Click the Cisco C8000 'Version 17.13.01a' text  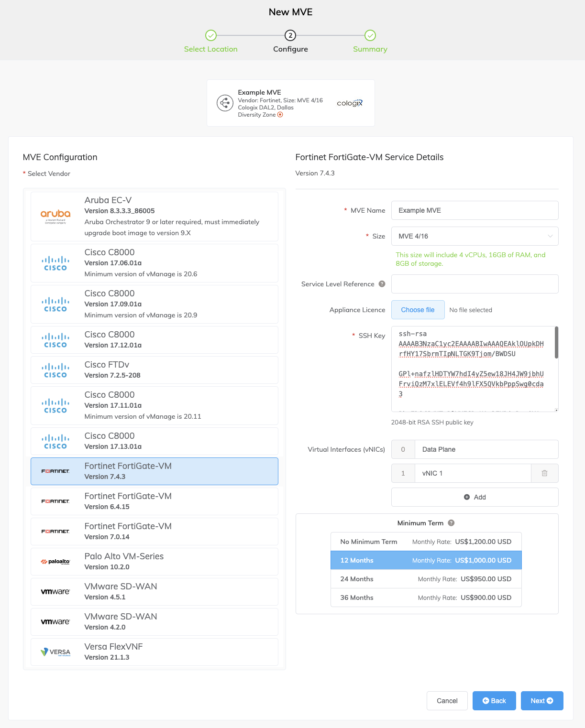[113, 446]
